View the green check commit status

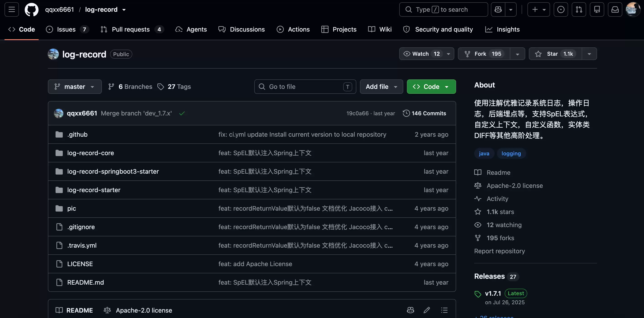point(182,113)
